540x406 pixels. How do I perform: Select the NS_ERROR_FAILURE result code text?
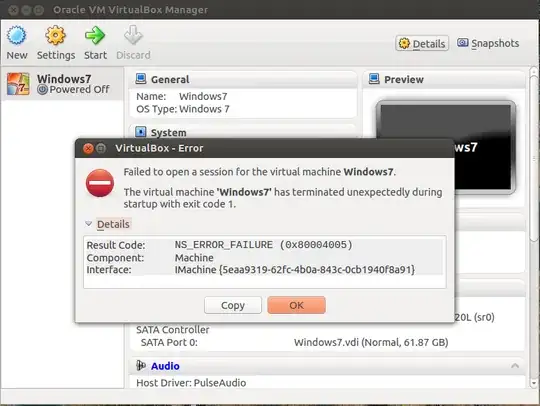click(x=263, y=245)
